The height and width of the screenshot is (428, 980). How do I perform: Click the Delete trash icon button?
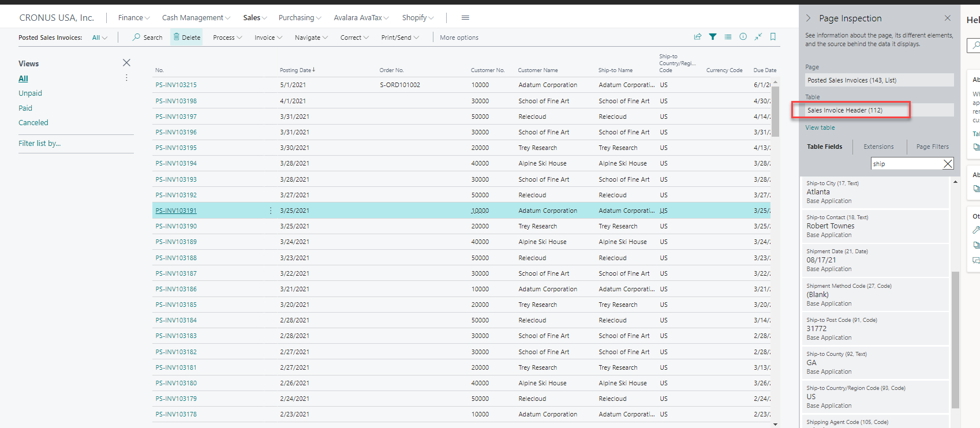coord(186,37)
